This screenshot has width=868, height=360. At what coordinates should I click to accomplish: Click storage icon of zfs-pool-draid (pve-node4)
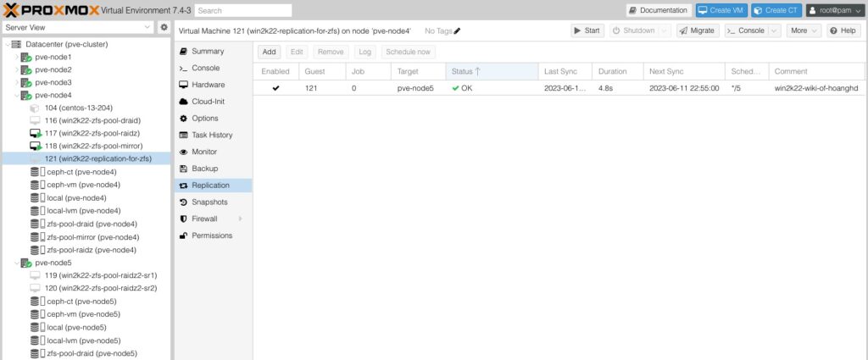click(36, 224)
